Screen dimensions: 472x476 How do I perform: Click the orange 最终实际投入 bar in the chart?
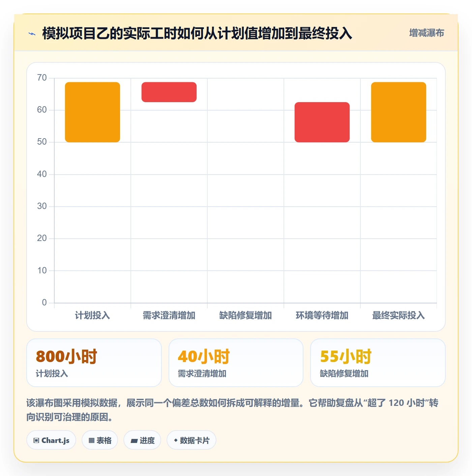point(399,112)
